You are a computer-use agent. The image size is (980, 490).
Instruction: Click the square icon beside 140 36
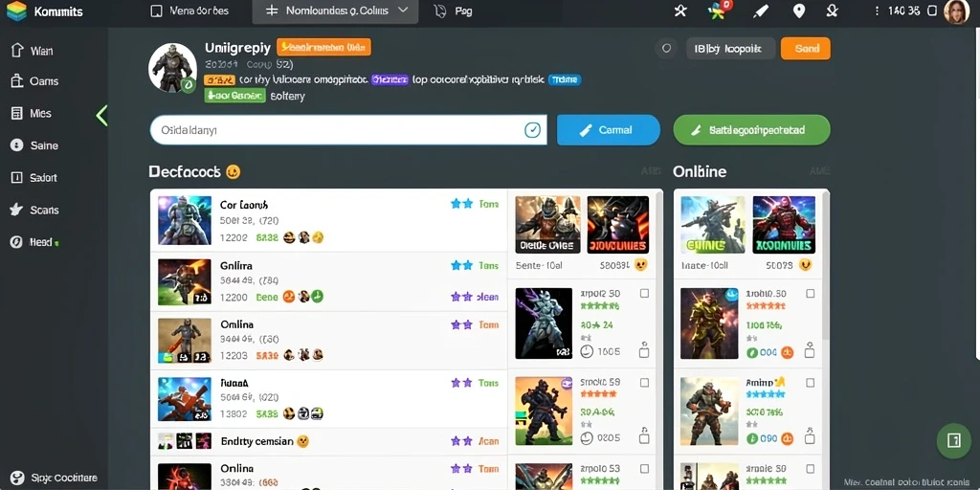click(x=932, y=11)
